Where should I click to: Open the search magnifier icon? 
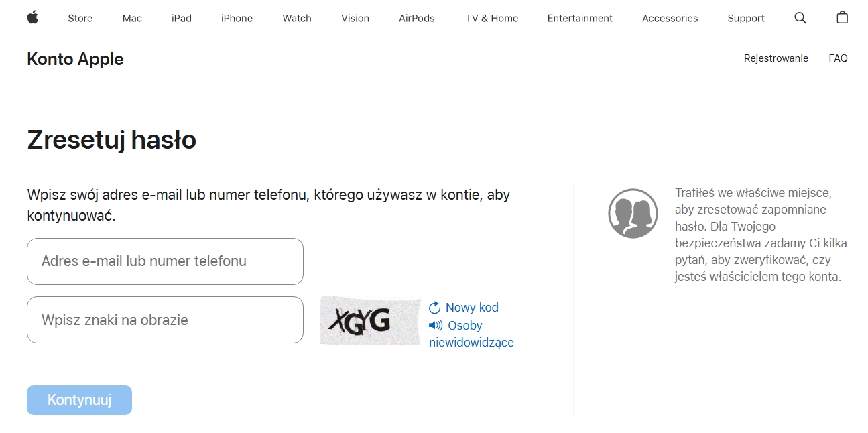[800, 18]
